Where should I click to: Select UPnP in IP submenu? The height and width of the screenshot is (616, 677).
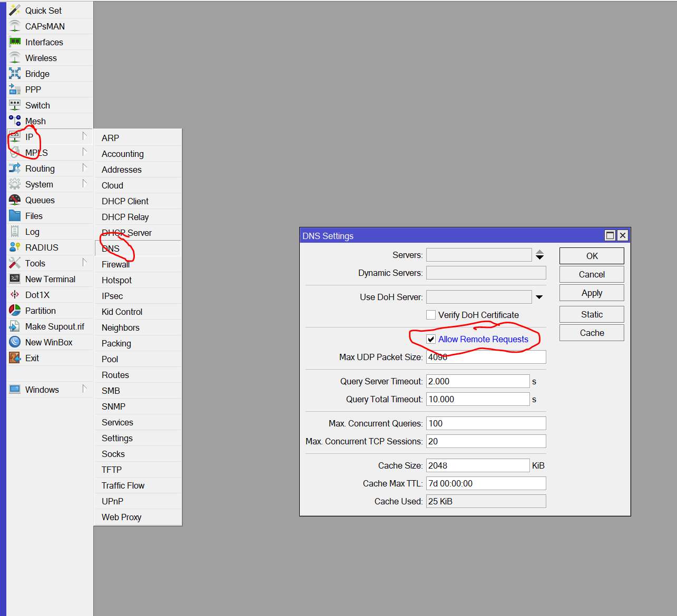(x=138, y=501)
